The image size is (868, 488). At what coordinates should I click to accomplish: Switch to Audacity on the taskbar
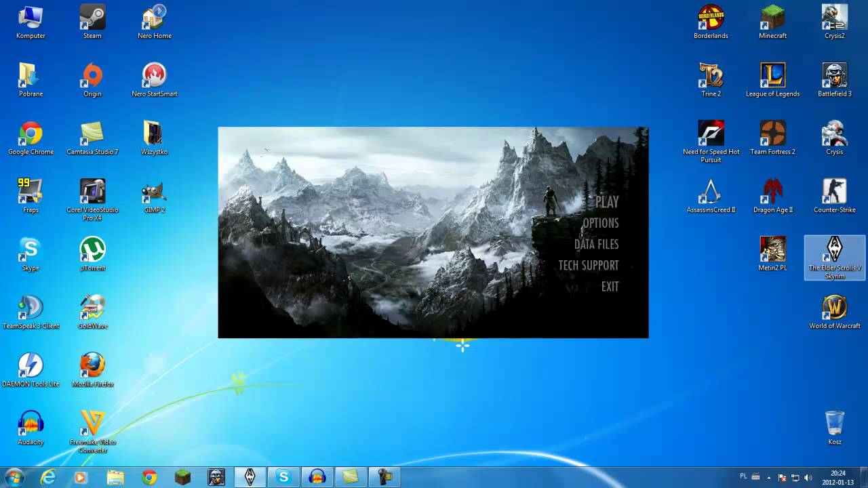(317, 477)
